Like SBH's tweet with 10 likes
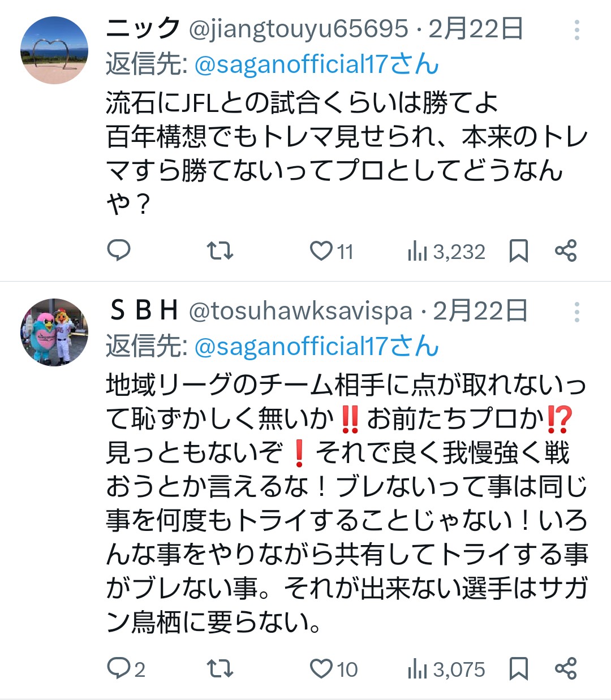The height and width of the screenshot is (700, 611). pos(321,669)
